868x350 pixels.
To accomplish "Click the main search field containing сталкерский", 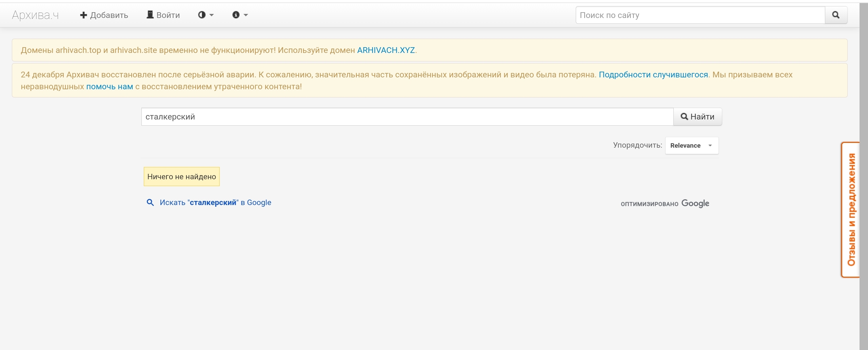I will 407,117.
